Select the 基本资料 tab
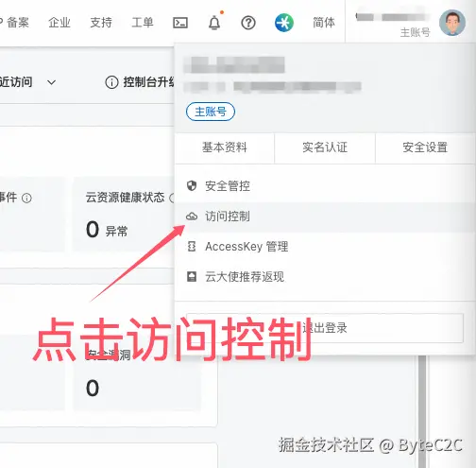This screenshot has width=476, height=468. point(225,147)
